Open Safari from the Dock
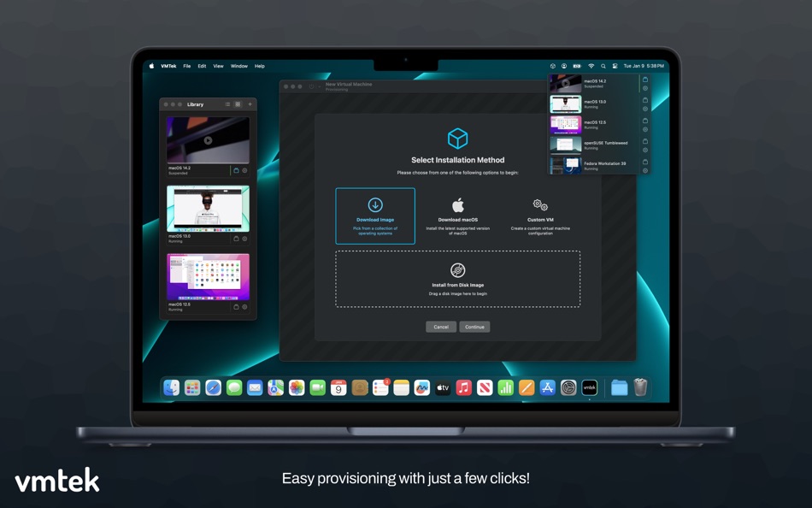 coord(214,387)
